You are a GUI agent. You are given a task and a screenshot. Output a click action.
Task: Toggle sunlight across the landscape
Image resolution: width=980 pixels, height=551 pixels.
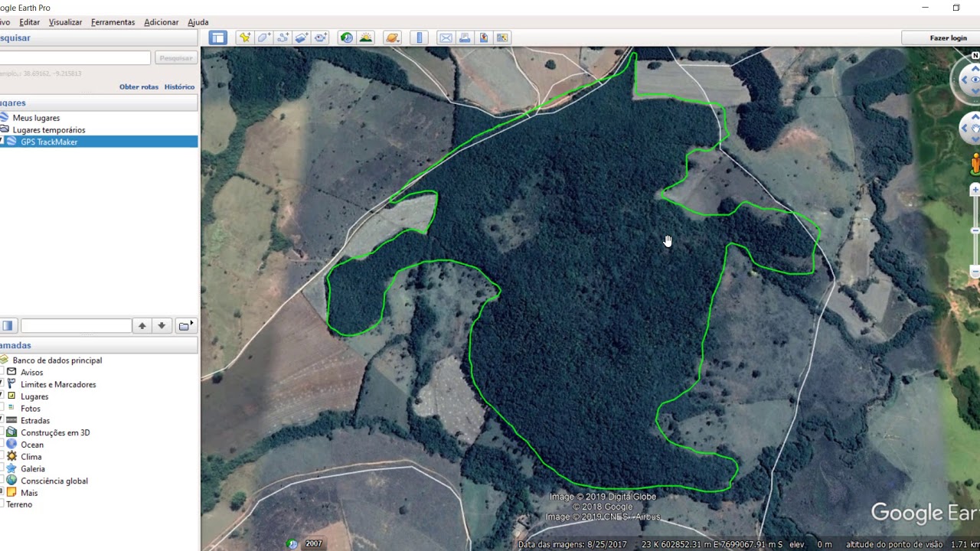click(x=366, y=37)
